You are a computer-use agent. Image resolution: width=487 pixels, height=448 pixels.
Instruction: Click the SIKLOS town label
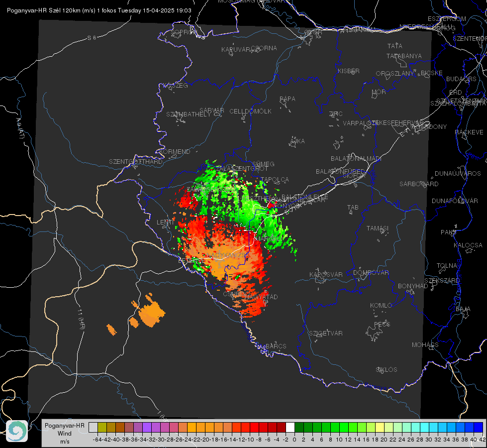pos(387,370)
